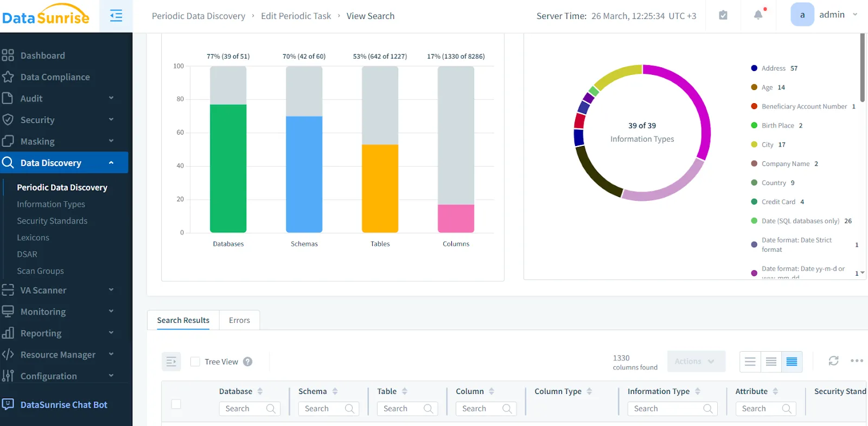Enable the Tree View checkbox
The width and height of the screenshot is (868, 426).
point(195,361)
